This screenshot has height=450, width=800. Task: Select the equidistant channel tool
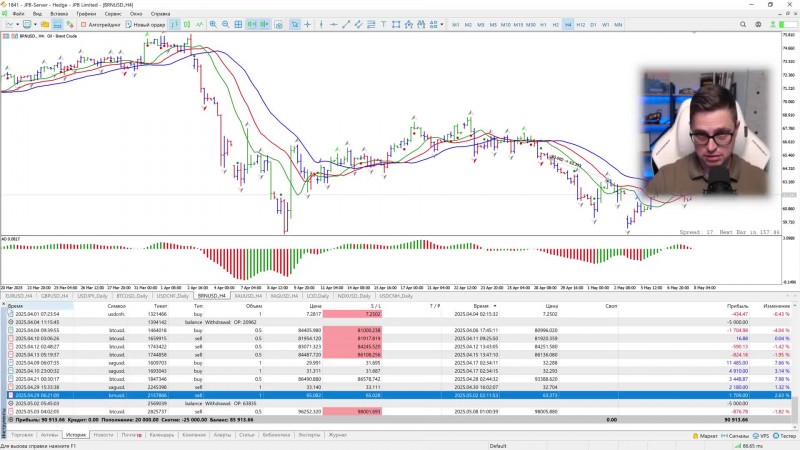(x=359, y=24)
